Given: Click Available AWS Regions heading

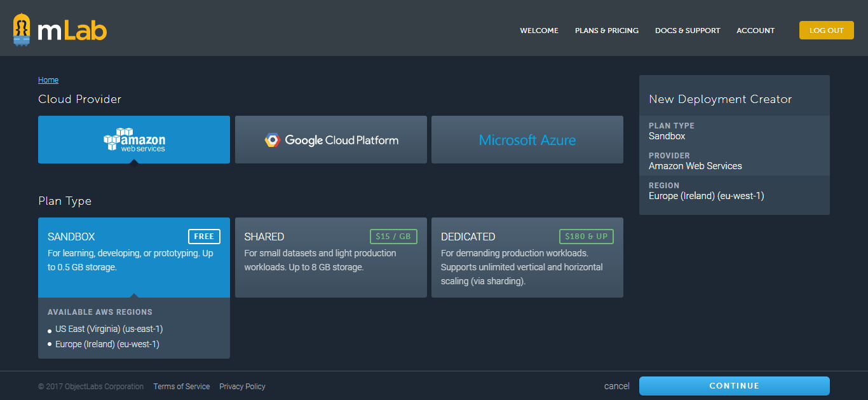Looking at the screenshot, I should coord(100,312).
